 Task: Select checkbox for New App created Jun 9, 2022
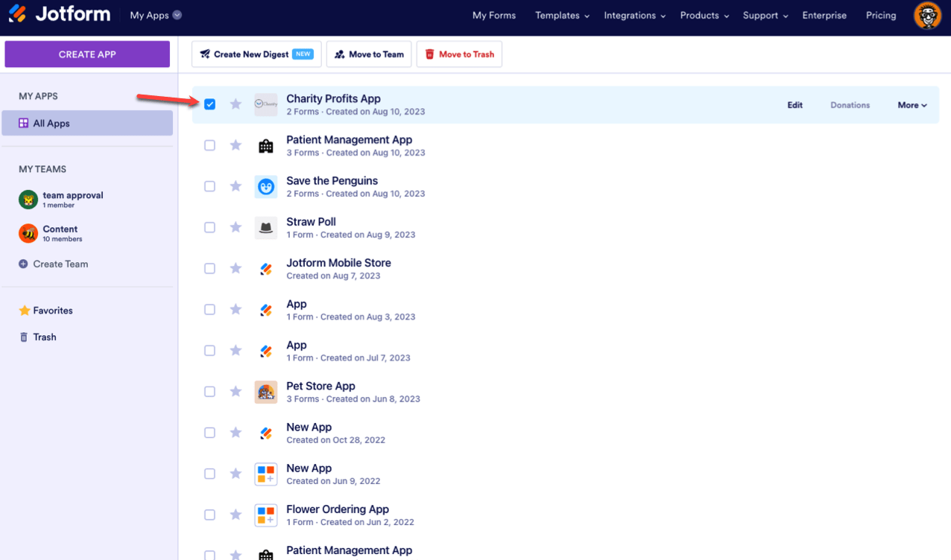209,474
